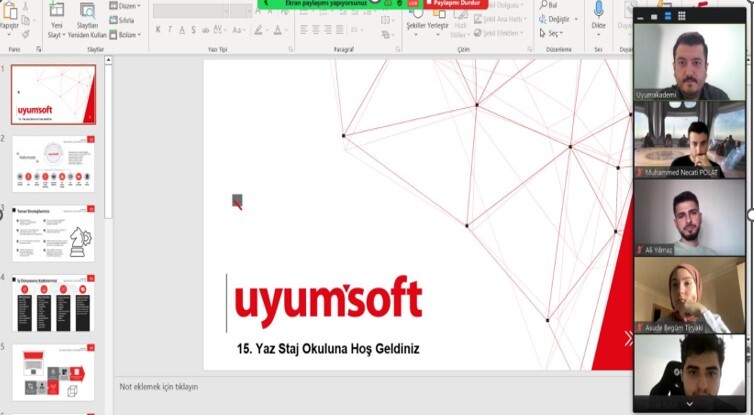754x415 pixels.
Task: Toggle italic (T) formatting
Action: click(x=170, y=30)
